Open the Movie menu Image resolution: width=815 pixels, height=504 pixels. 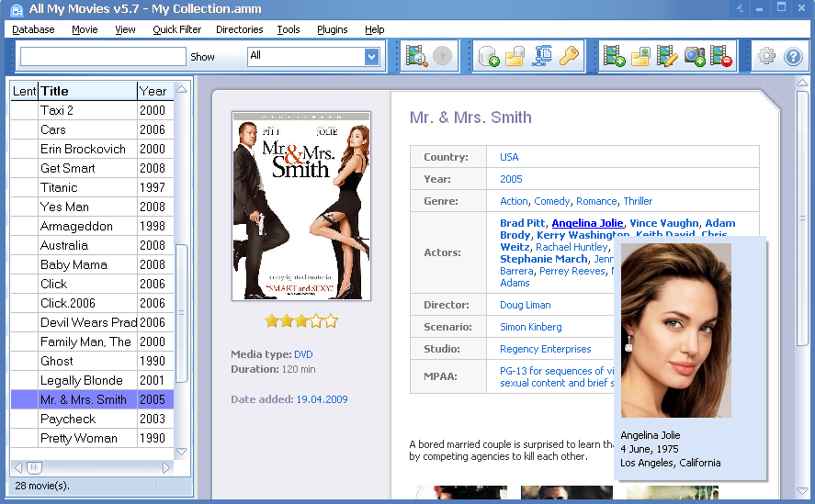(85, 29)
